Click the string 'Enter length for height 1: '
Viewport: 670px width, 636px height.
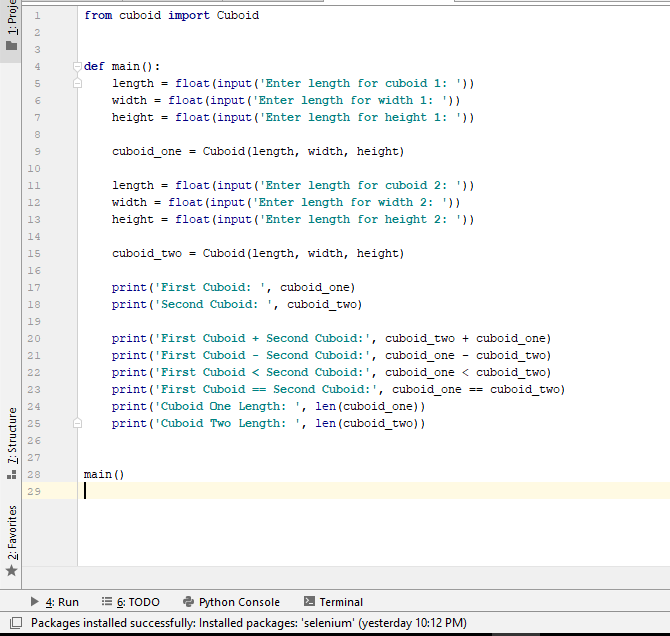pyautogui.click(x=360, y=117)
